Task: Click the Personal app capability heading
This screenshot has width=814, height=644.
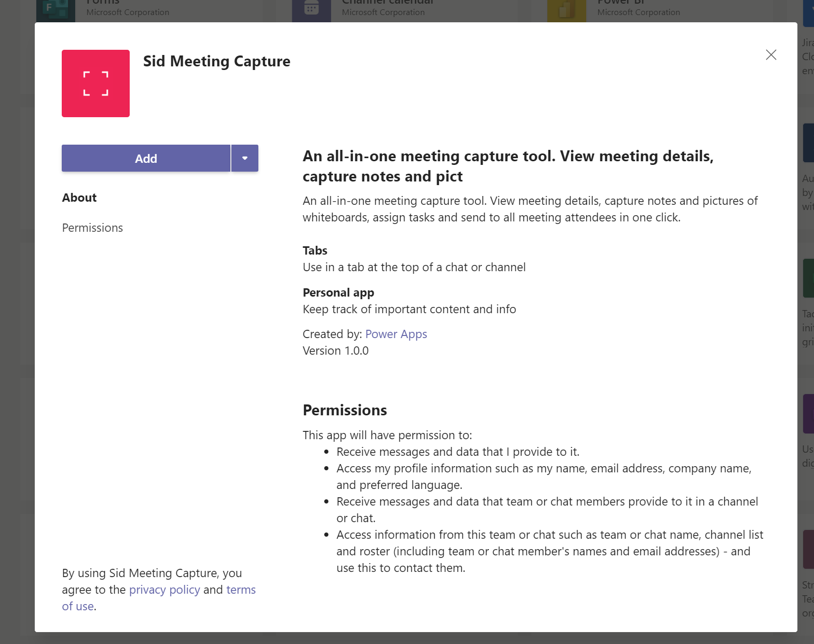Action: pos(338,292)
